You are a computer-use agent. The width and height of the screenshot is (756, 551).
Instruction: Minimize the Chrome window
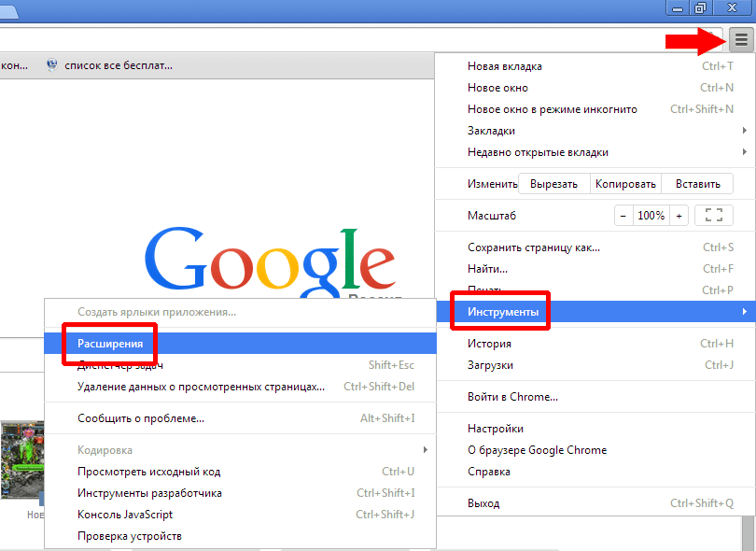[678, 8]
